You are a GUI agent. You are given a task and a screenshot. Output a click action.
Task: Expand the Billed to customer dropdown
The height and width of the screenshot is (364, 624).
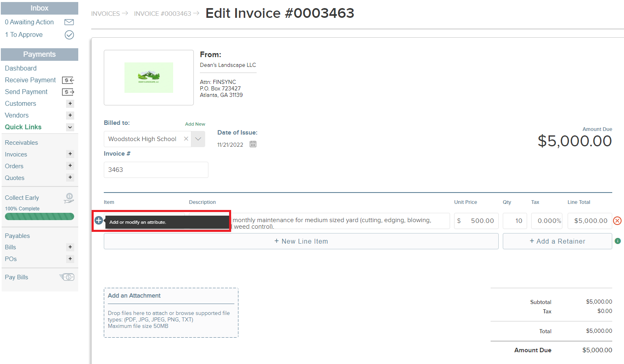tap(198, 139)
